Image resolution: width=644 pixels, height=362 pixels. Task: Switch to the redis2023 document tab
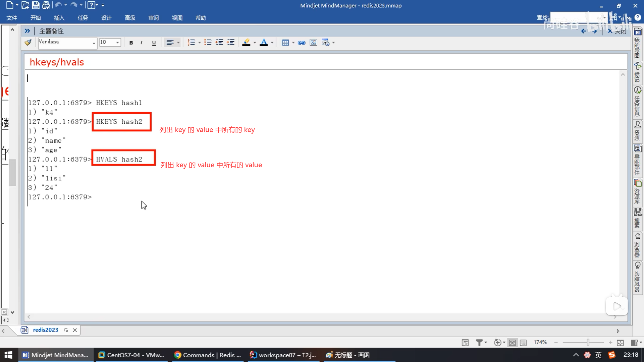[x=45, y=330]
